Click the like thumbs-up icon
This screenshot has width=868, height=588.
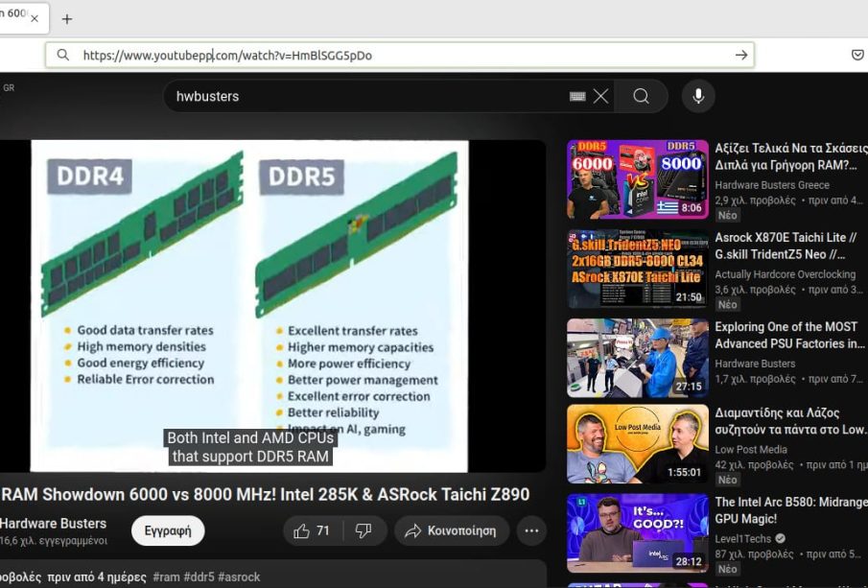point(301,530)
